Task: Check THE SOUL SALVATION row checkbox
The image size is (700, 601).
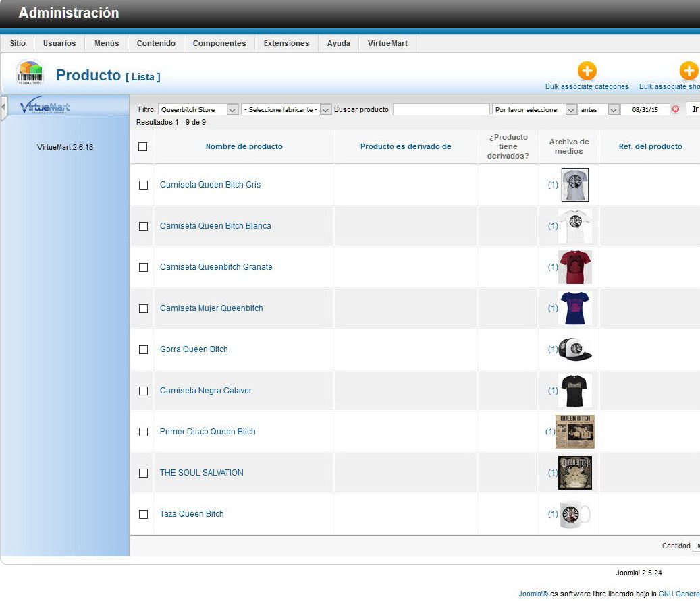Action: click(143, 473)
